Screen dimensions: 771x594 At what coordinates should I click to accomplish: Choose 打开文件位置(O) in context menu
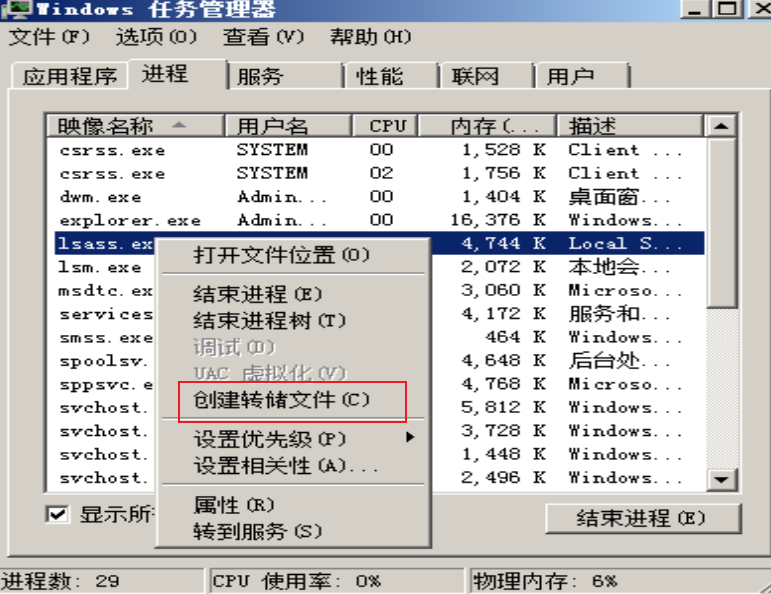[293, 255]
